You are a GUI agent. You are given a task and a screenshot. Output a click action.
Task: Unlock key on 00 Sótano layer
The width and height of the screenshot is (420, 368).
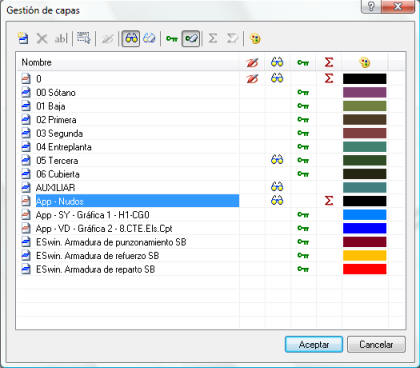[x=303, y=92]
